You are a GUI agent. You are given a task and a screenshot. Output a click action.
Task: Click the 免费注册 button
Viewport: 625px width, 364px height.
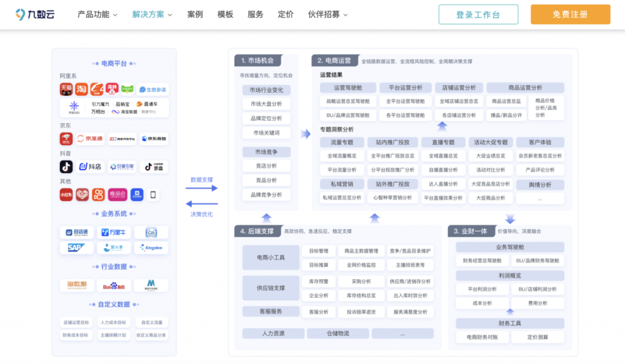pos(570,13)
